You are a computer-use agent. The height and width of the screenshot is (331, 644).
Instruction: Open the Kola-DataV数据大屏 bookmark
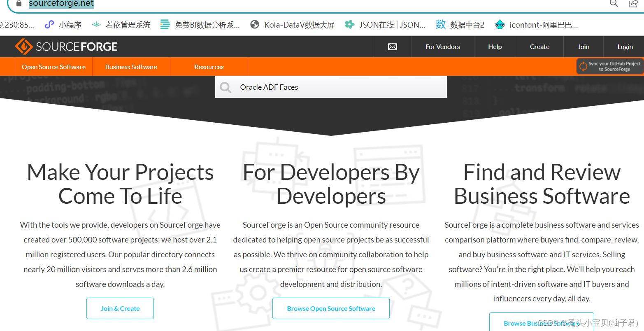point(293,25)
